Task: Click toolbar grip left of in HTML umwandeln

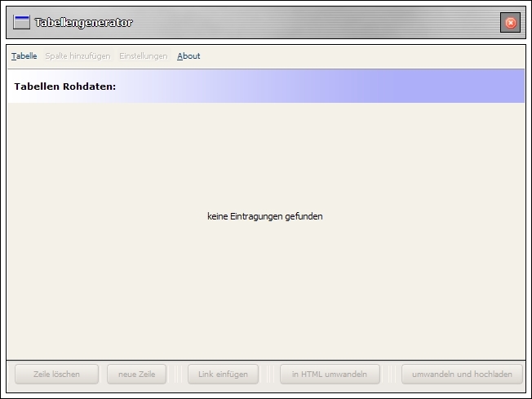Action: click(x=270, y=375)
